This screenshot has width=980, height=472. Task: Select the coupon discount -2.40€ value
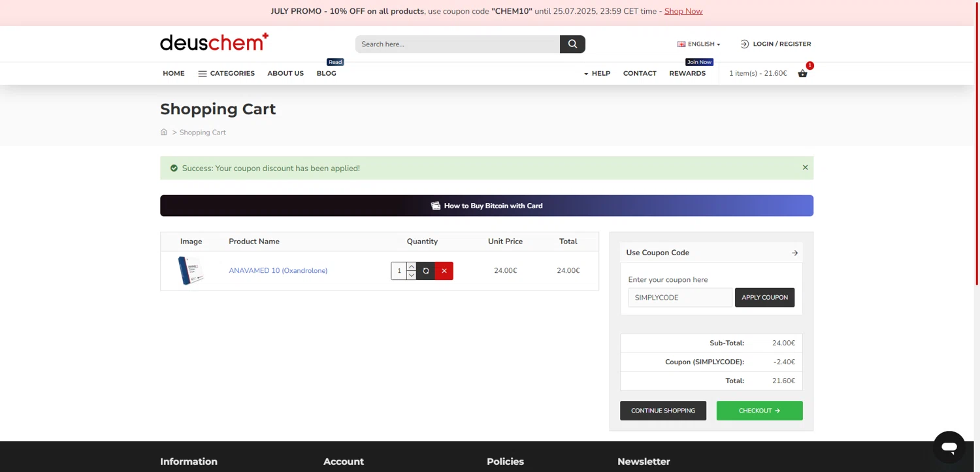pos(785,362)
